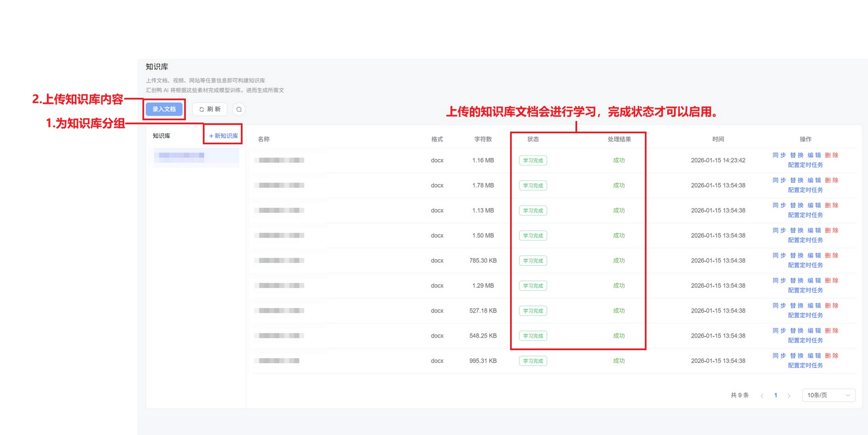Screen dimensions: 868x435
Task: Click 删除 for the 1.78 MB document
Action: pos(831,181)
